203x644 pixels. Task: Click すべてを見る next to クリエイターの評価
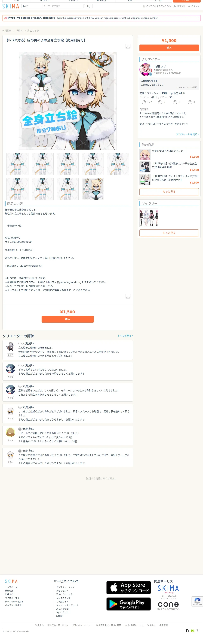point(125,336)
